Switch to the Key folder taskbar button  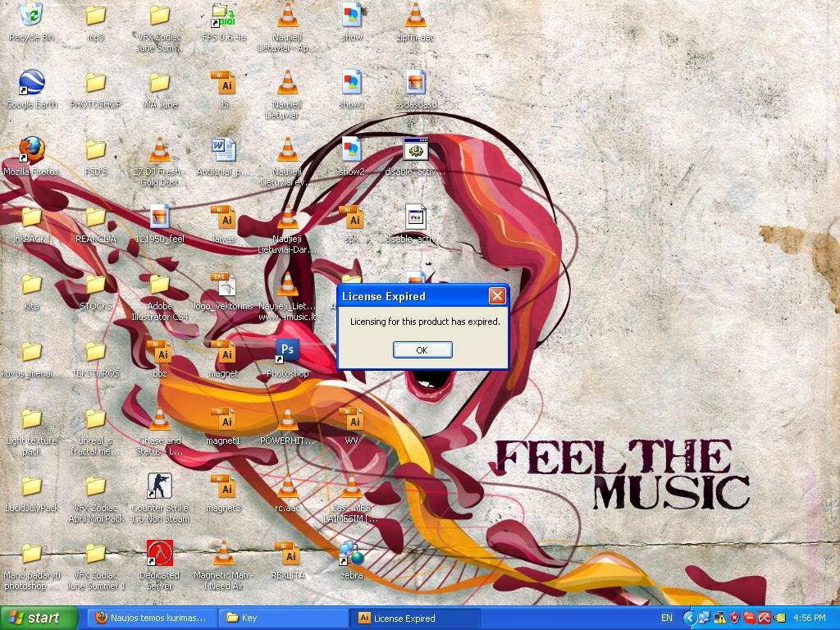point(283,618)
